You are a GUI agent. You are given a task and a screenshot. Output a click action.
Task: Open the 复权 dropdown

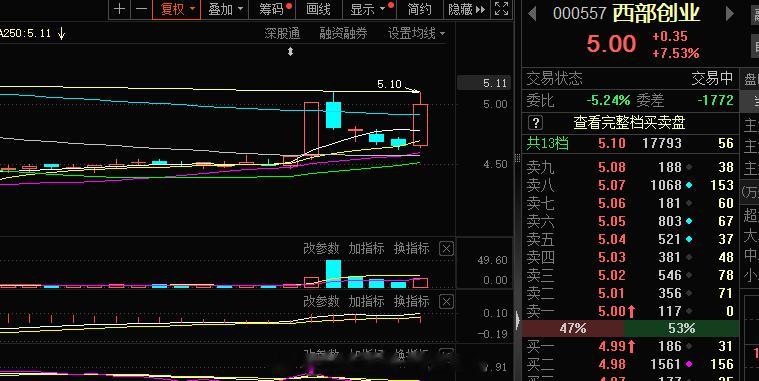click(x=177, y=9)
